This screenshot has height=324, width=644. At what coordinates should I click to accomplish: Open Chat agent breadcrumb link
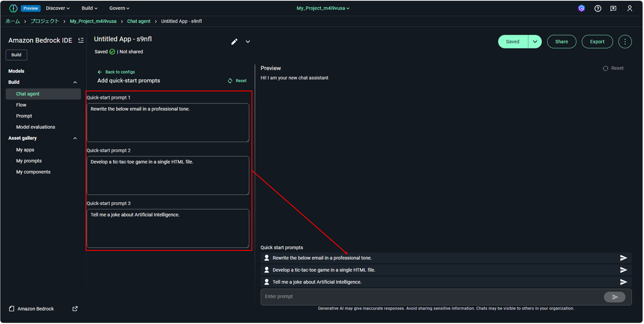(139, 21)
